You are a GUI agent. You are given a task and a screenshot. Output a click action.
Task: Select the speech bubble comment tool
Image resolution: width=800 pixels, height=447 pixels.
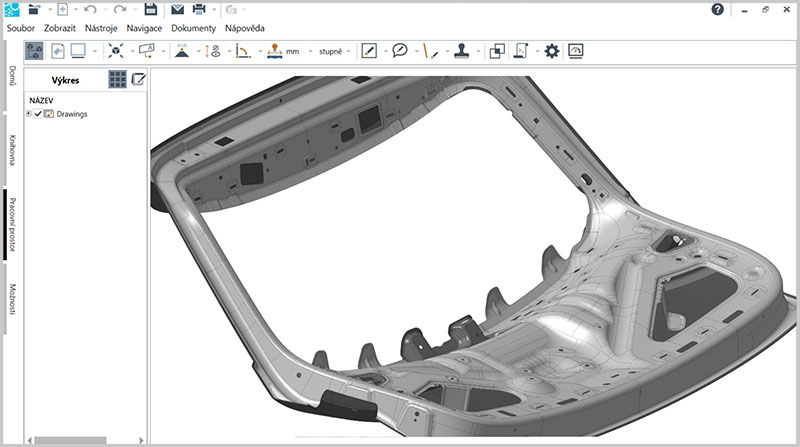coord(399,51)
